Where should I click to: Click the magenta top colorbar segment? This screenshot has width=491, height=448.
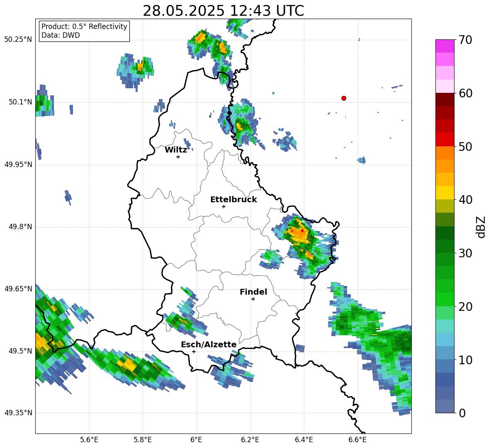pyautogui.click(x=445, y=46)
